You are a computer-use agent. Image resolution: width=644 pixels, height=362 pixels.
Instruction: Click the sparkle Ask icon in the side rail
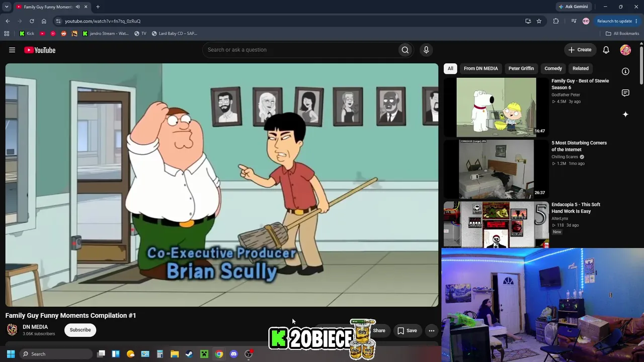click(x=625, y=114)
